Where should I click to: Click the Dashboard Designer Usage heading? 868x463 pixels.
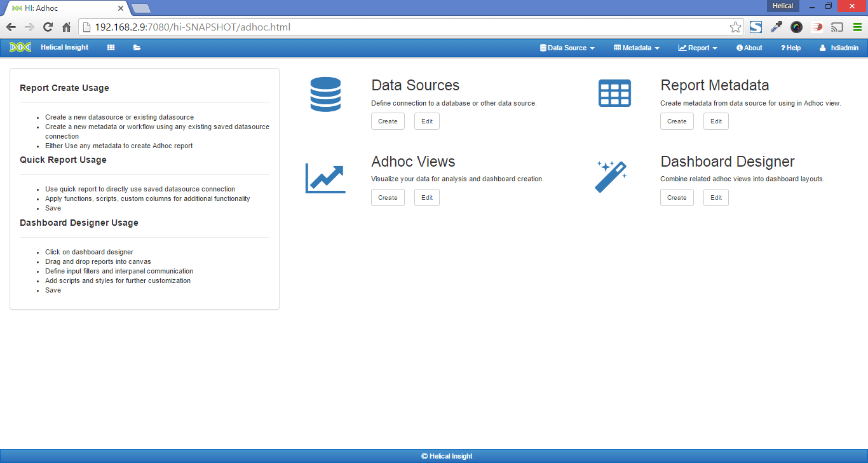click(x=79, y=223)
